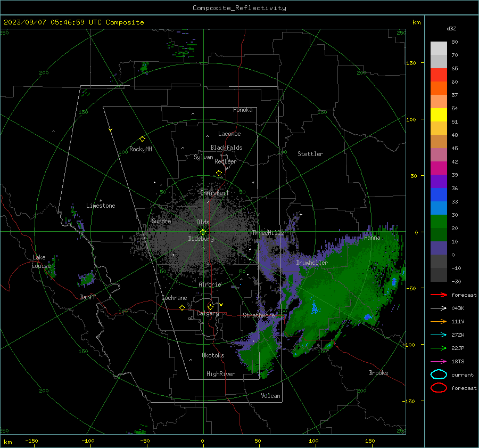Click the dBZ legend heading
This screenshot has height=448, width=479.
coord(451,29)
